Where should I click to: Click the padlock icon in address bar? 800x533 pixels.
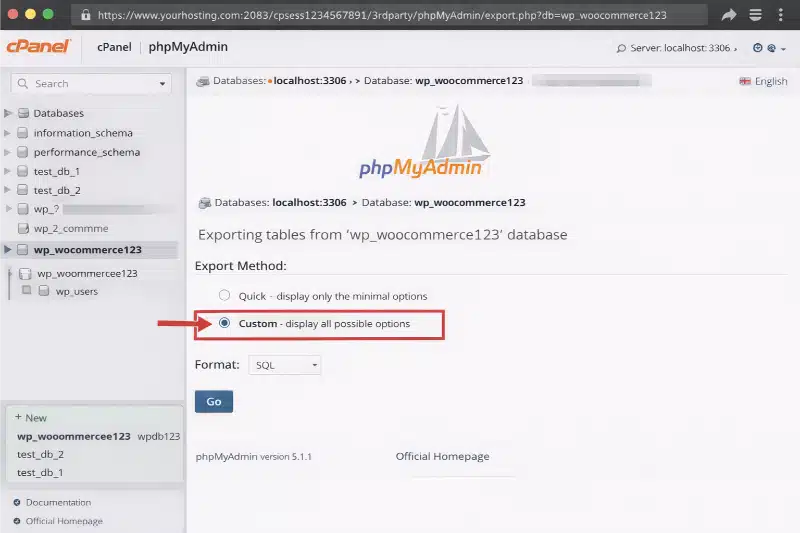pos(86,15)
